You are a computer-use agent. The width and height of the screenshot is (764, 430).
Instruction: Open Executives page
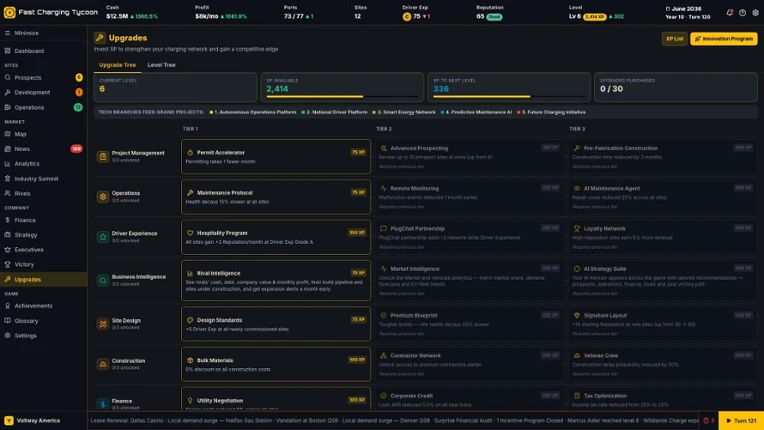[x=43, y=249]
